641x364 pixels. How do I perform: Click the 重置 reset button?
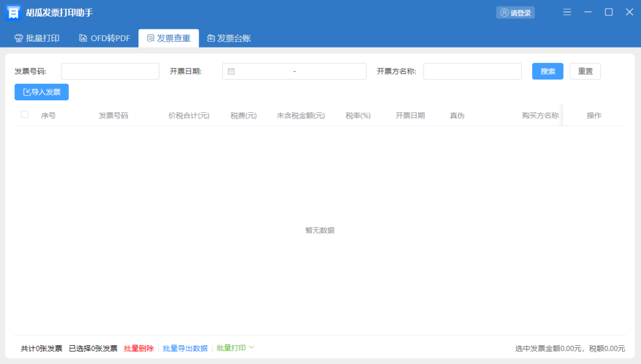coord(585,72)
